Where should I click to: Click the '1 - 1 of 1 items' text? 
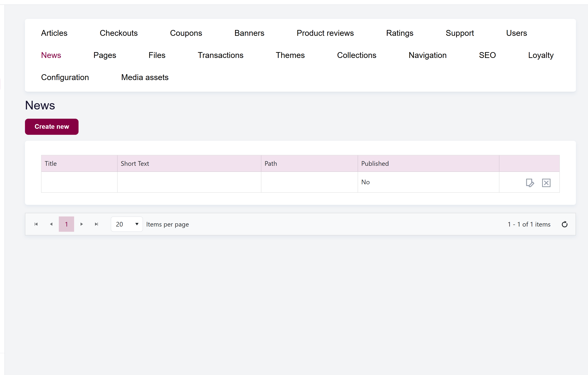click(529, 224)
